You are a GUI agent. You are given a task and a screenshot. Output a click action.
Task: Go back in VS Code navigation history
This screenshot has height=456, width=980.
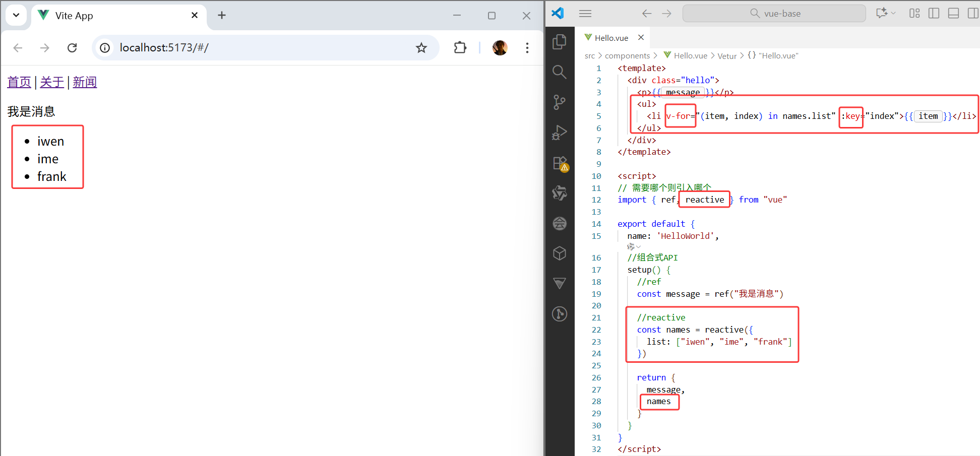(x=647, y=14)
